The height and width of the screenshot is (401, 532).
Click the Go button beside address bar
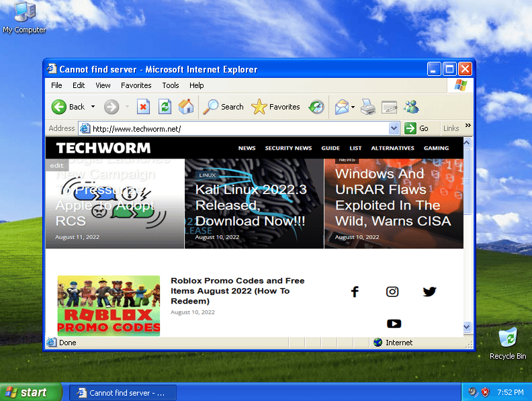pos(416,128)
